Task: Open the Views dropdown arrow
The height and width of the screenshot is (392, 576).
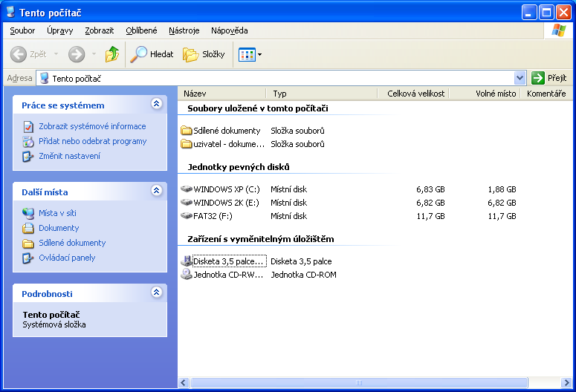Action: (x=259, y=55)
